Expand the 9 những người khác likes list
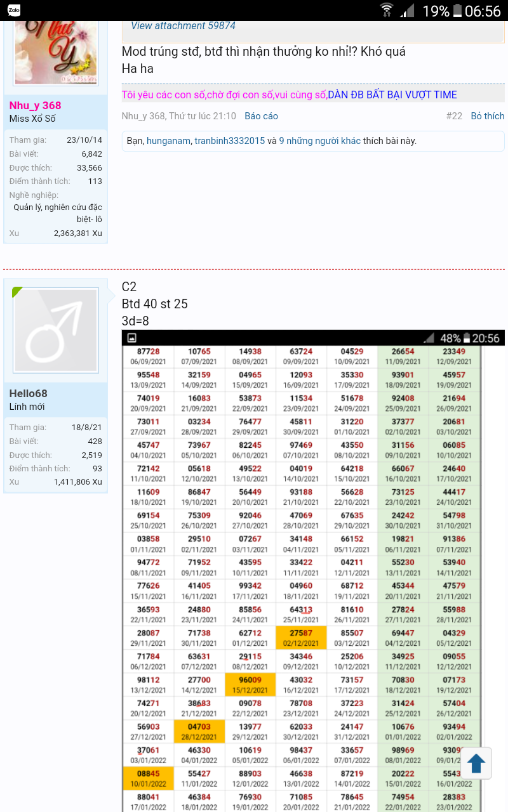This screenshot has height=812, width=508. (319, 141)
